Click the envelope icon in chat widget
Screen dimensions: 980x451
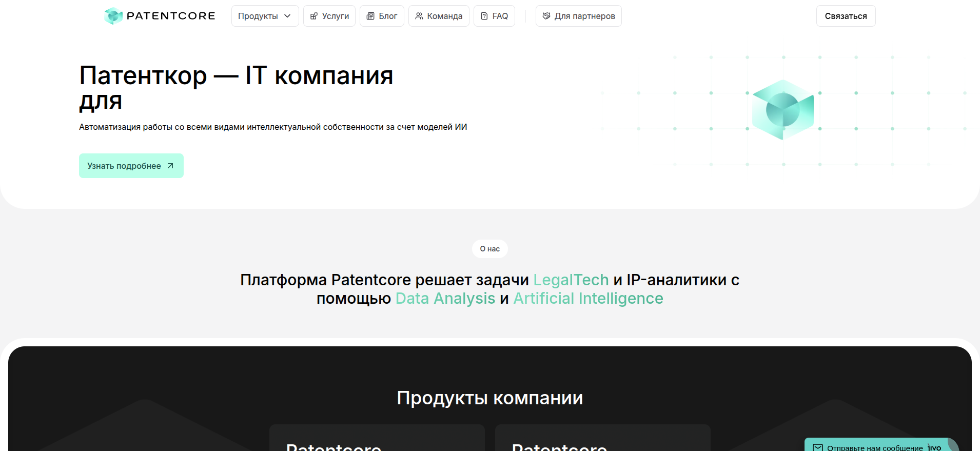coord(818,447)
